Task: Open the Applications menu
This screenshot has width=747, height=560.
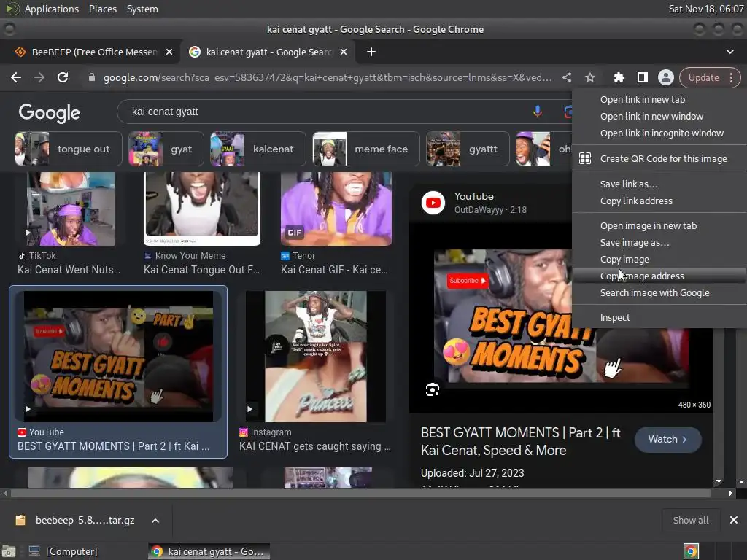Action: 52,9
